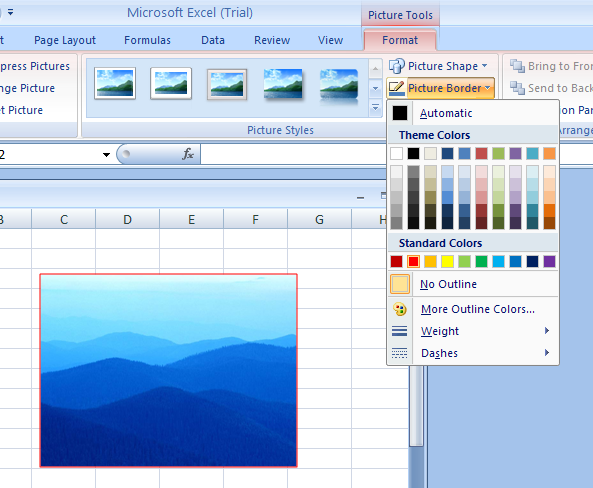This screenshot has width=593, height=488.
Task: Apply the first picture style thumbnail
Action: tap(115, 83)
